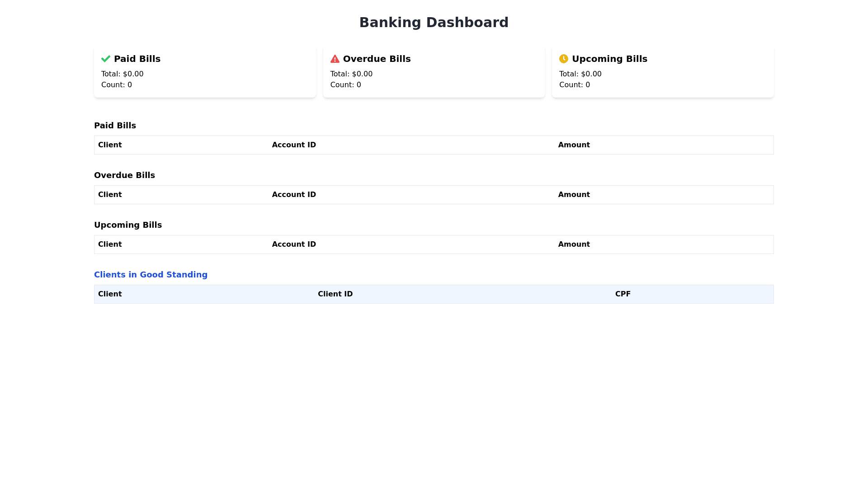Click the Upcoming Bills table section title
This screenshot has height=488, width=868.
pos(128,225)
